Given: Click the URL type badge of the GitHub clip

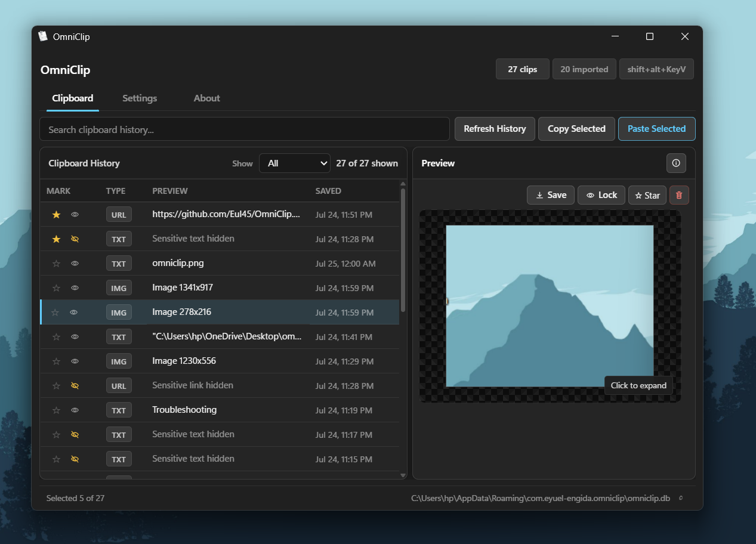Looking at the screenshot, I should pos(119,214).
